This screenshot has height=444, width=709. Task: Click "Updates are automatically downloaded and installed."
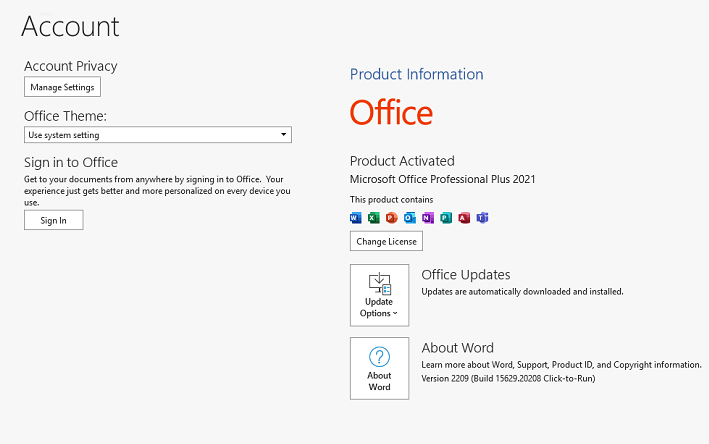(522, 292)
